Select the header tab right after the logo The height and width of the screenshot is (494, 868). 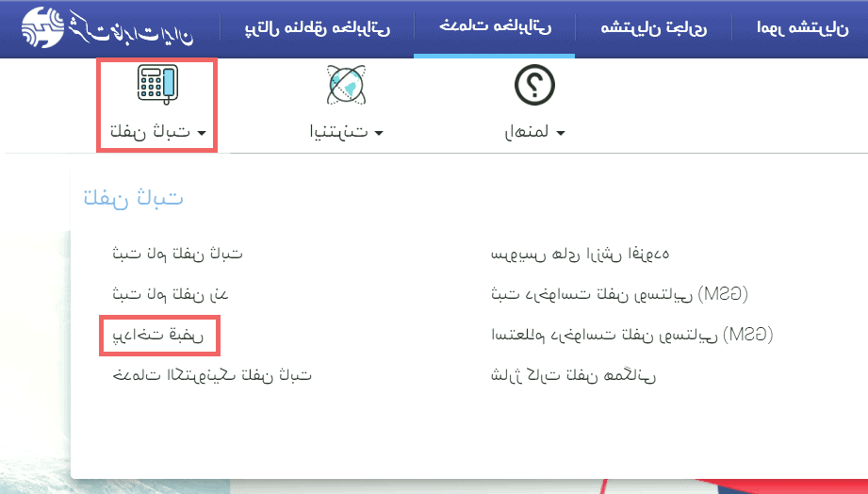[x=318, y=27]
